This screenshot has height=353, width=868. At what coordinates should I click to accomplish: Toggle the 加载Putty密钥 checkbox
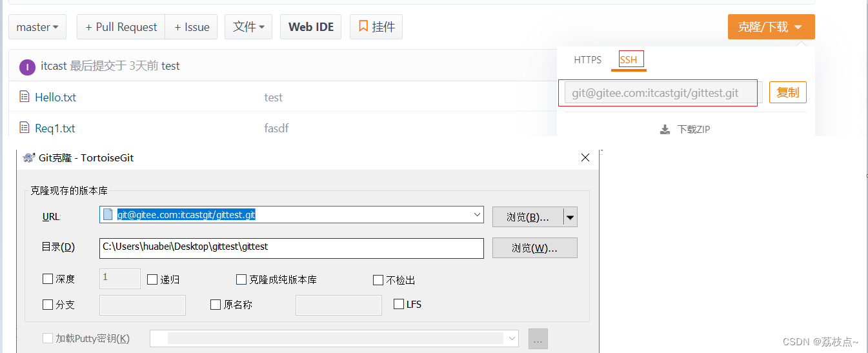coord(47,338)
